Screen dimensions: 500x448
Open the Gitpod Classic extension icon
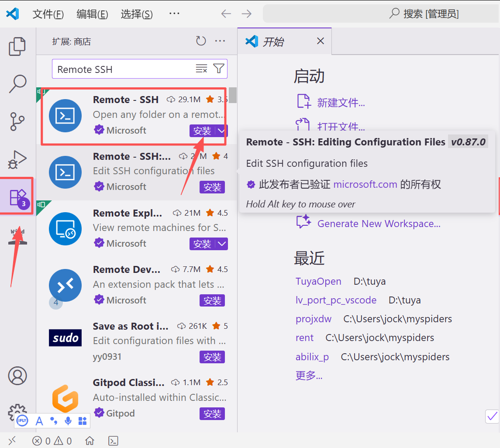pyautogui.click(x=66, y=399)
